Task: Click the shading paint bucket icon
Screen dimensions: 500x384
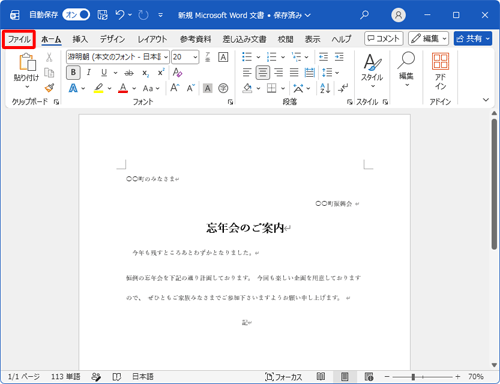Action: (247, 88)
